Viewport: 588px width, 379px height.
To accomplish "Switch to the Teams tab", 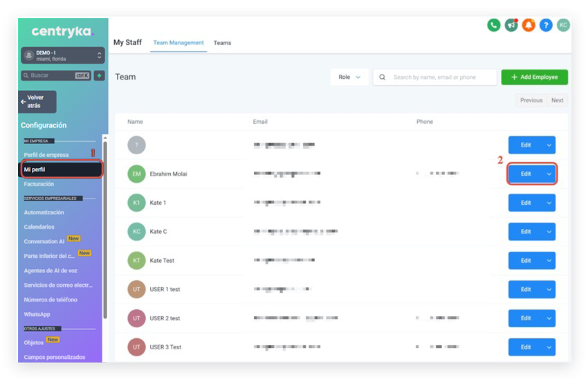I will (222, 43).
